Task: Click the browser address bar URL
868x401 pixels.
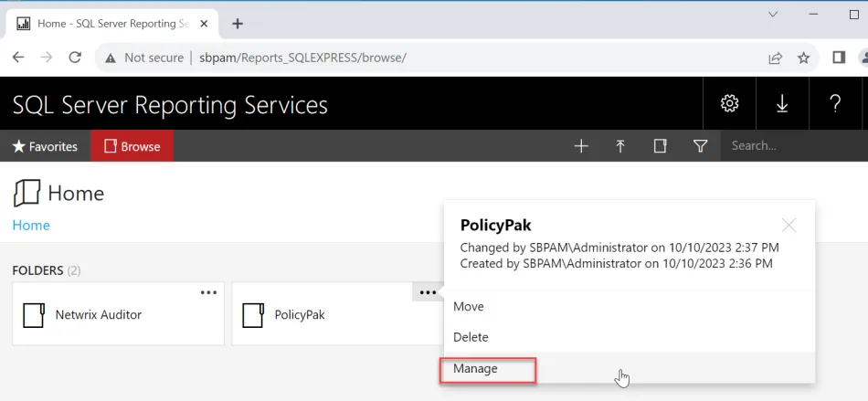Action: [302, 58]
